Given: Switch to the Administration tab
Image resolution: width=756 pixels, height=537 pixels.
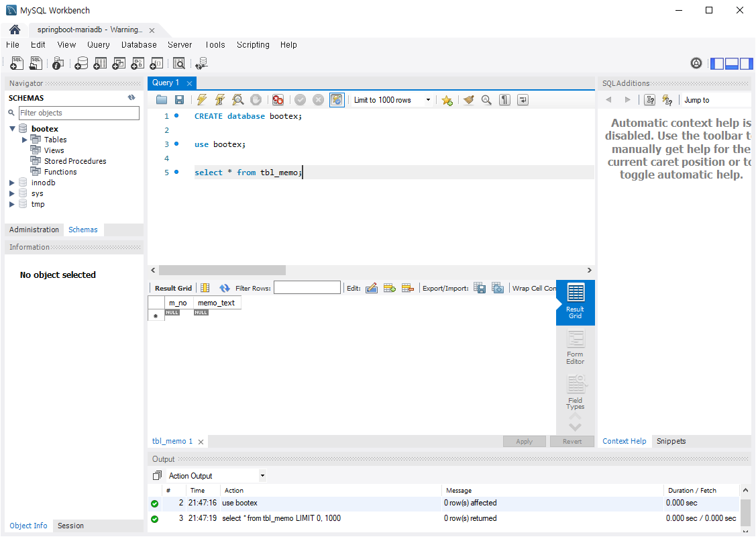Looking at the screenshot, I should [34, 230].
